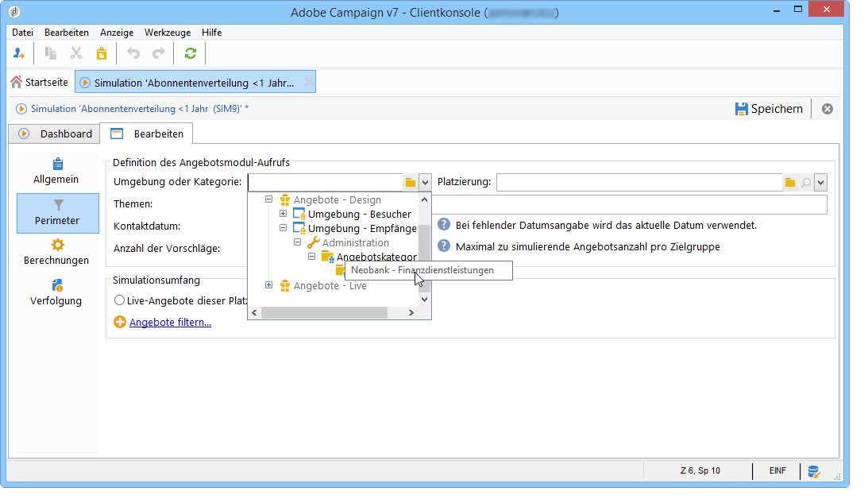
Task: Open the Perimeter section
Action: [x=57, y=213]
